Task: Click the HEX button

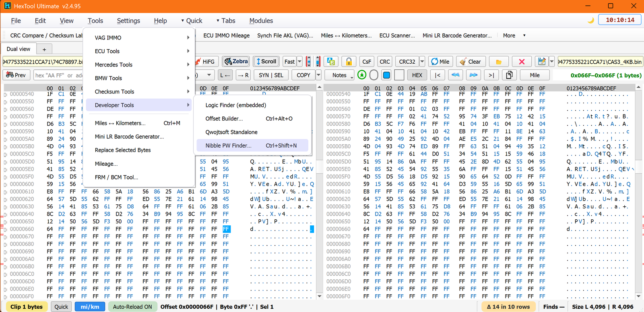Action: (x=417, y=75)
